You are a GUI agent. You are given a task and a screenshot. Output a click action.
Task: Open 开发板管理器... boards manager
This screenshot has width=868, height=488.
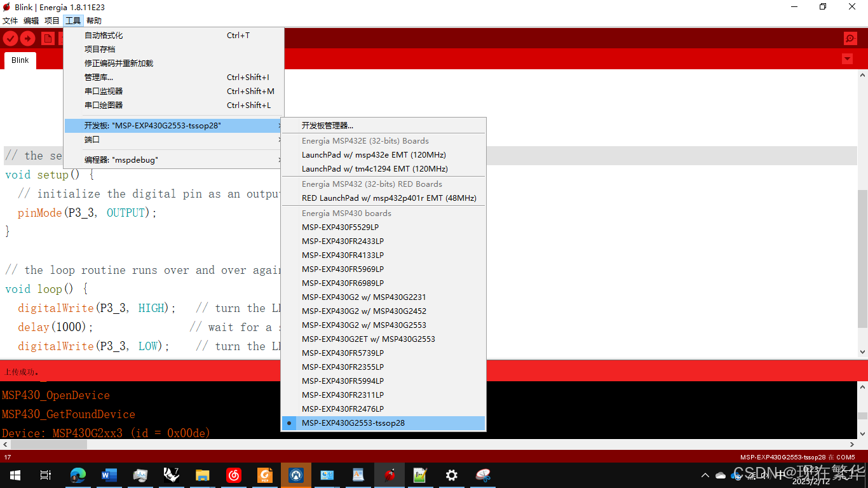pos(383,126)
